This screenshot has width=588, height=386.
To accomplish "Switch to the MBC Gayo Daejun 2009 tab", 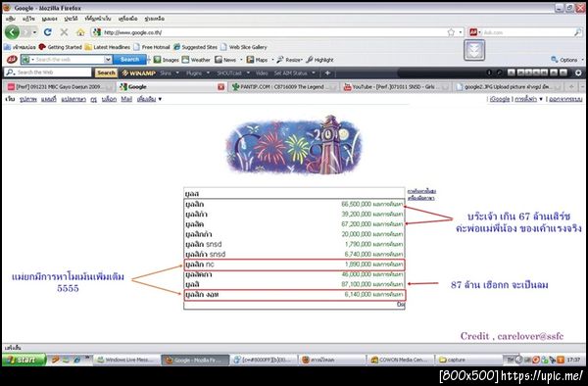I will [59, 87].
